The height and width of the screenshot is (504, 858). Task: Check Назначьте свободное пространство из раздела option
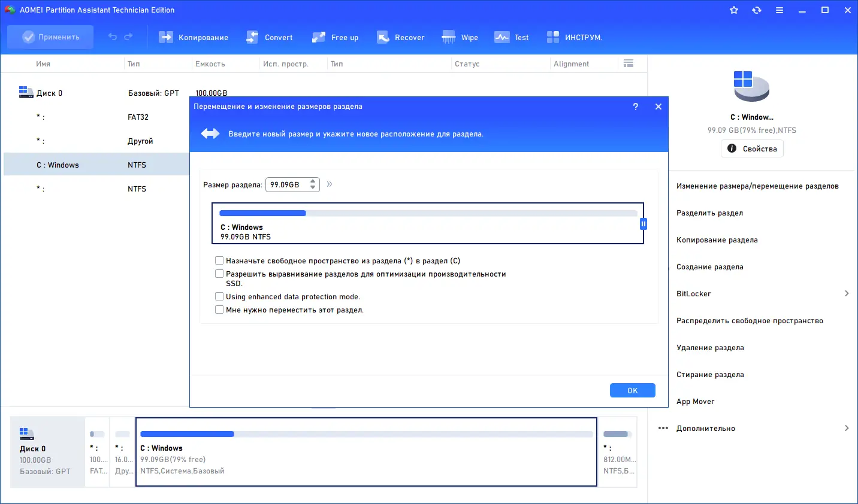click(x=219, y=261)
